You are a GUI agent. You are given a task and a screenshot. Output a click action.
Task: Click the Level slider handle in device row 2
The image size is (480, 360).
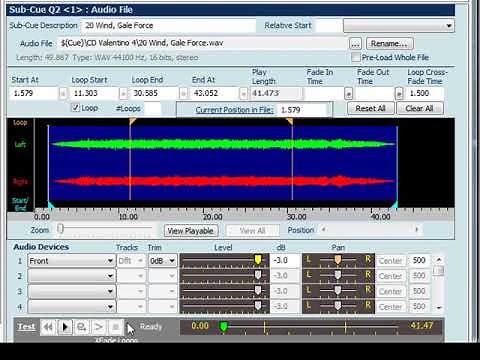click(258, 275)
